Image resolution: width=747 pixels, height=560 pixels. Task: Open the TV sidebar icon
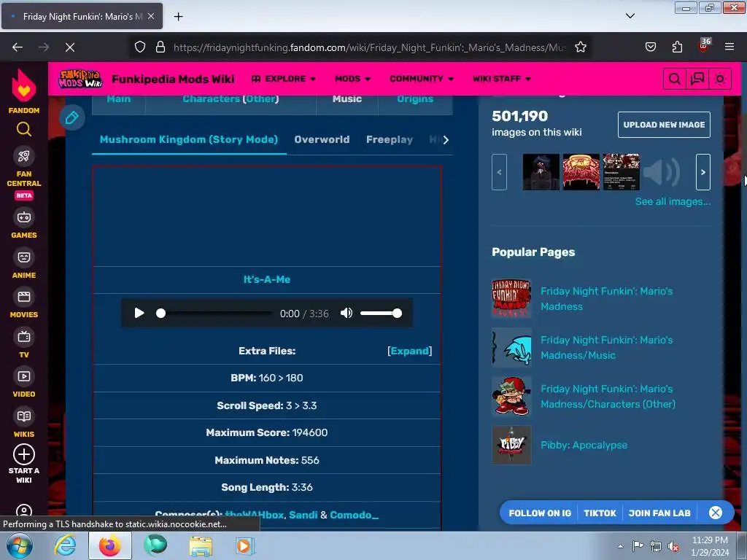[x=24, y=337]
